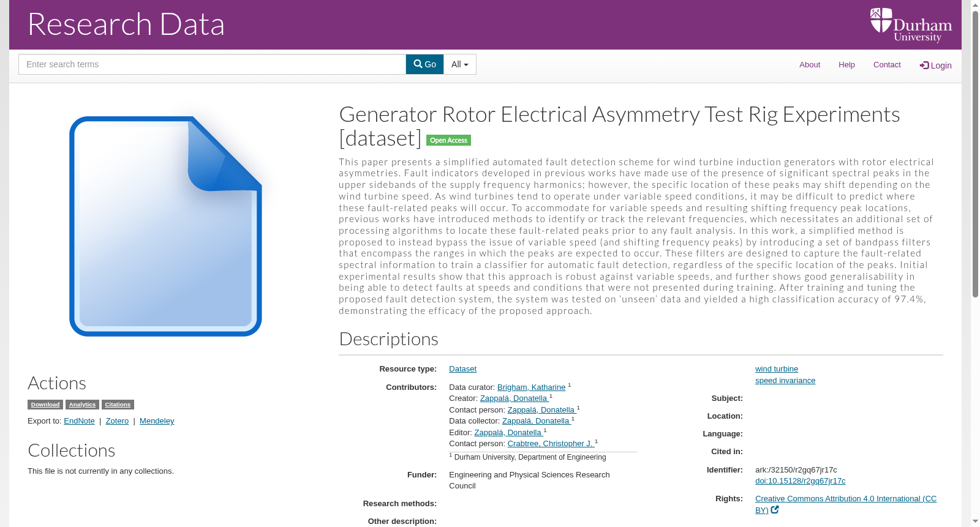This screenshot has width=980, height=527.
Task: Open Editor Zappalá, Donatella link
Action: (509, 433)
